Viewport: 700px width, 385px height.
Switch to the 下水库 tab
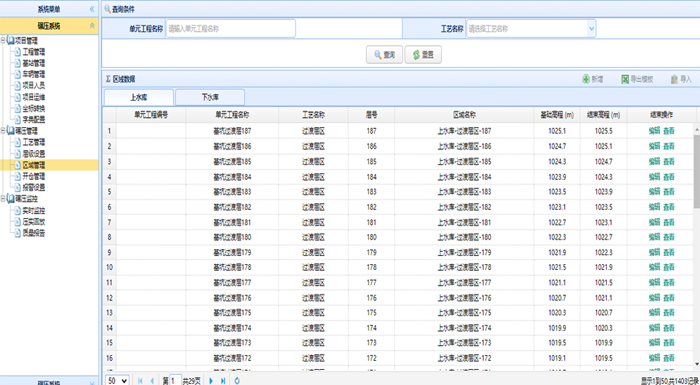click(210, 97)
